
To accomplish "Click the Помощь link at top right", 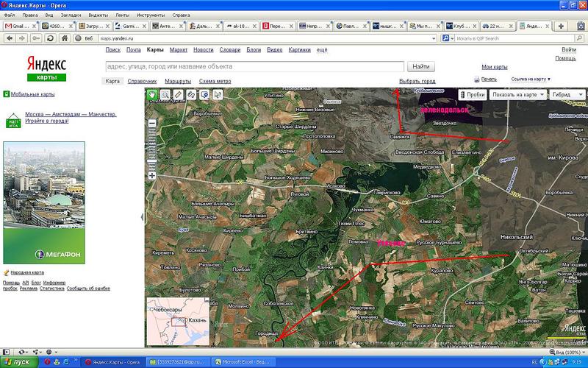I will tap(565, 58).
